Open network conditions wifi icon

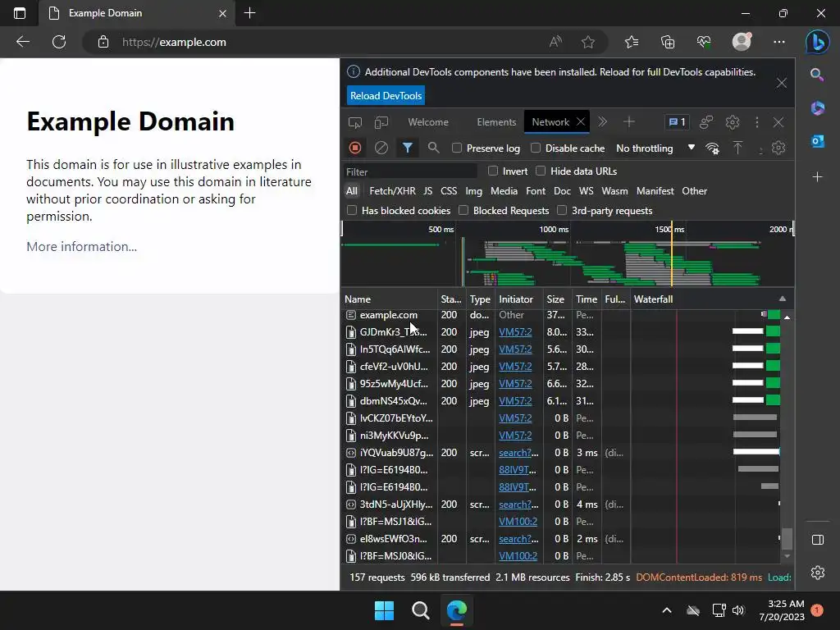coord(712,148)
